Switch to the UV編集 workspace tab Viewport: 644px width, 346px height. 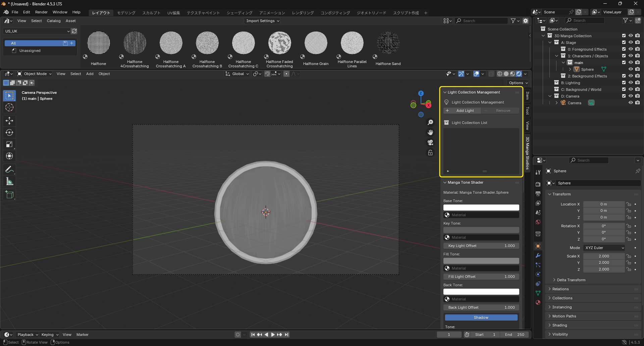(x=174, y=13)
